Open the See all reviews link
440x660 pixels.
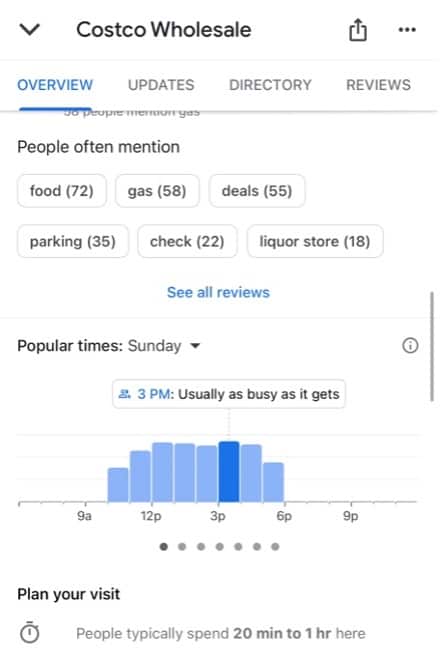(218, 292)
